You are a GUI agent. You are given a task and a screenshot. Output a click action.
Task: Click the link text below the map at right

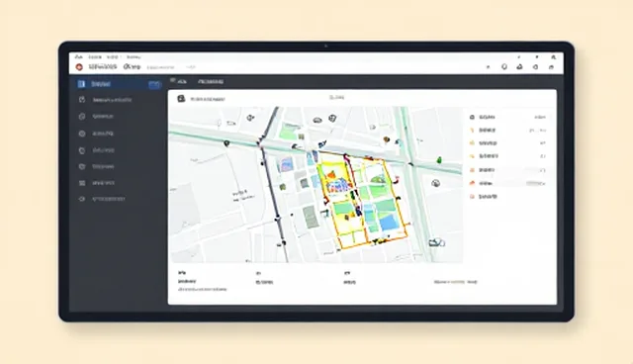[455, 282]
